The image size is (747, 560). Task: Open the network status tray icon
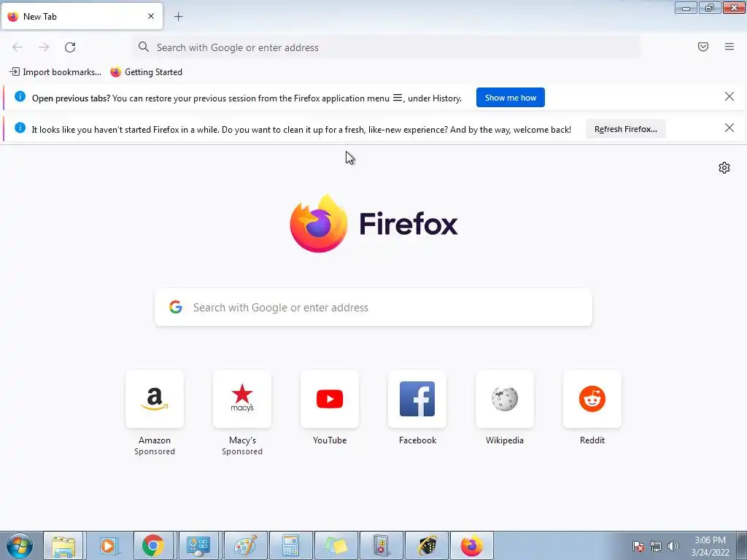(656, 546)
